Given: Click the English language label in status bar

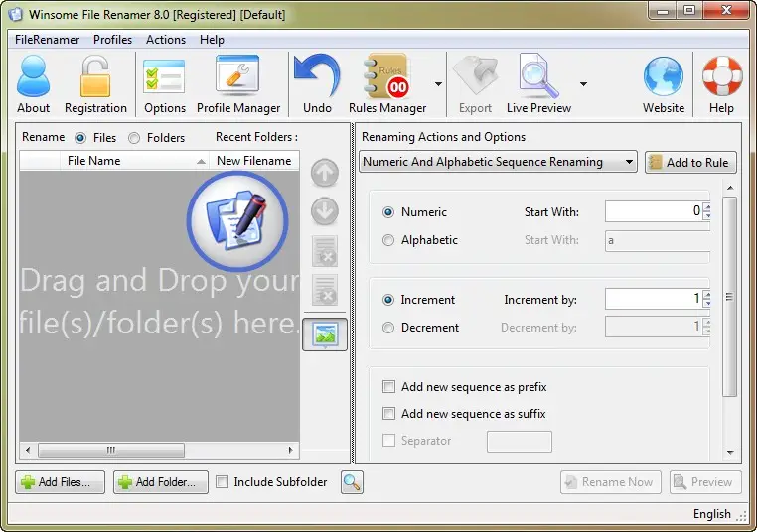Looking at the screenshot, I should pos(712,514).
